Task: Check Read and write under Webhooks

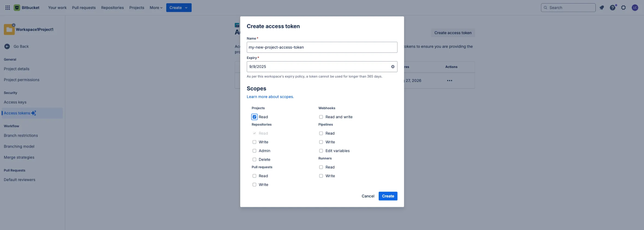Action: [321, 117]
